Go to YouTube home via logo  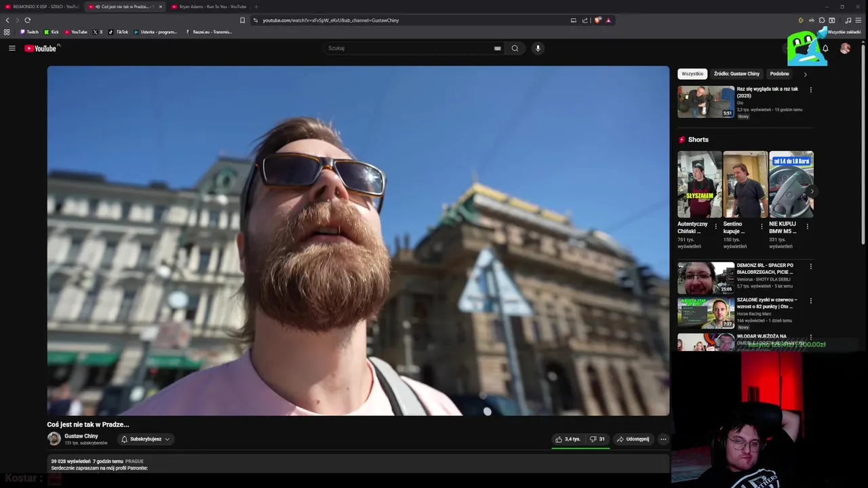tap(42, 48)
